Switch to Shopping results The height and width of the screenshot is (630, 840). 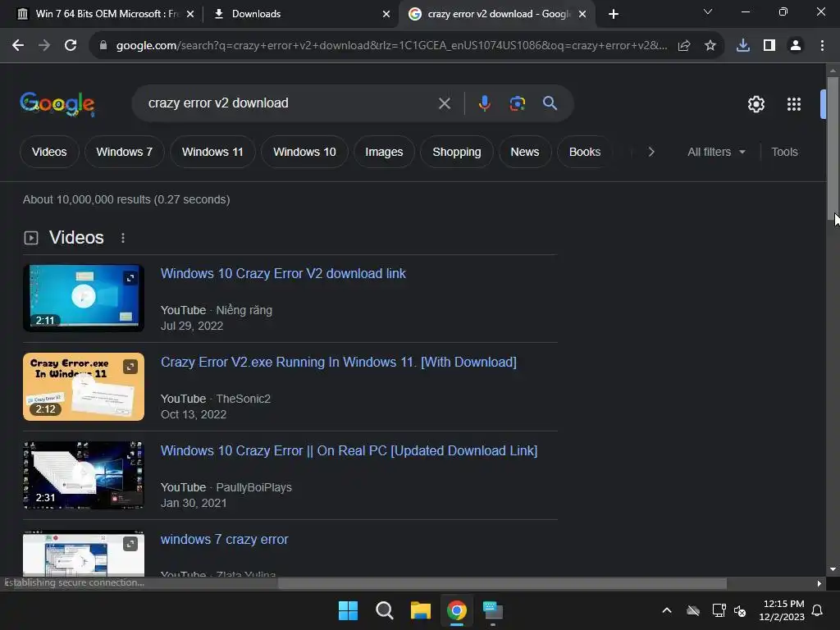(456, 152)
